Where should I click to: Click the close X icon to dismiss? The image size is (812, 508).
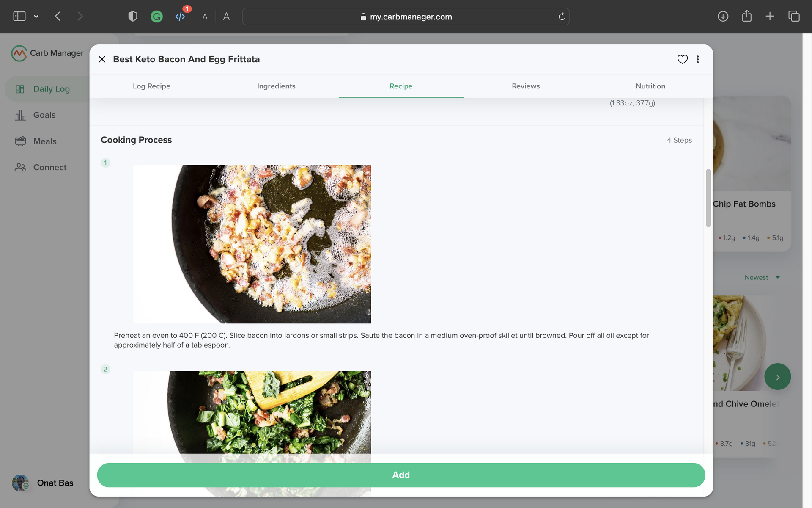click(x=101, y=59)
